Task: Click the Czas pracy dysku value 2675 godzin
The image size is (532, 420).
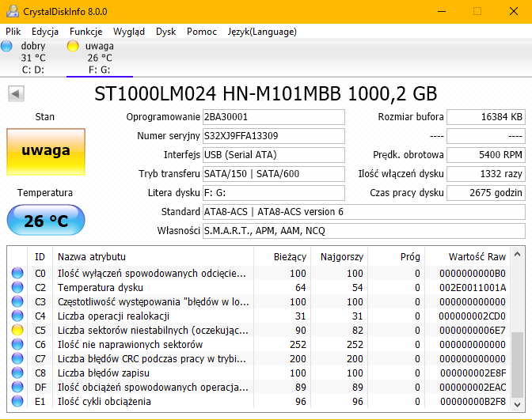Action: pyautogui.click(x=486, y=193)
